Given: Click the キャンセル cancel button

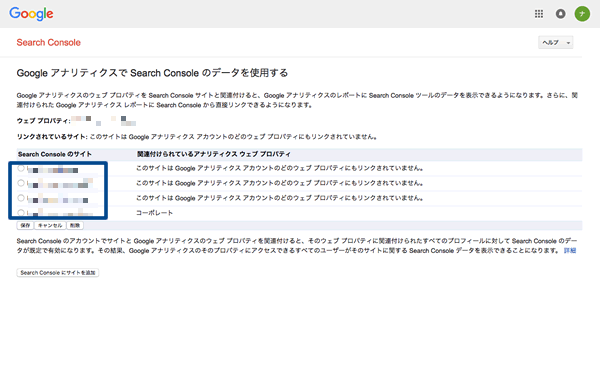Looking at the screenshot, I should pos(50,225).
